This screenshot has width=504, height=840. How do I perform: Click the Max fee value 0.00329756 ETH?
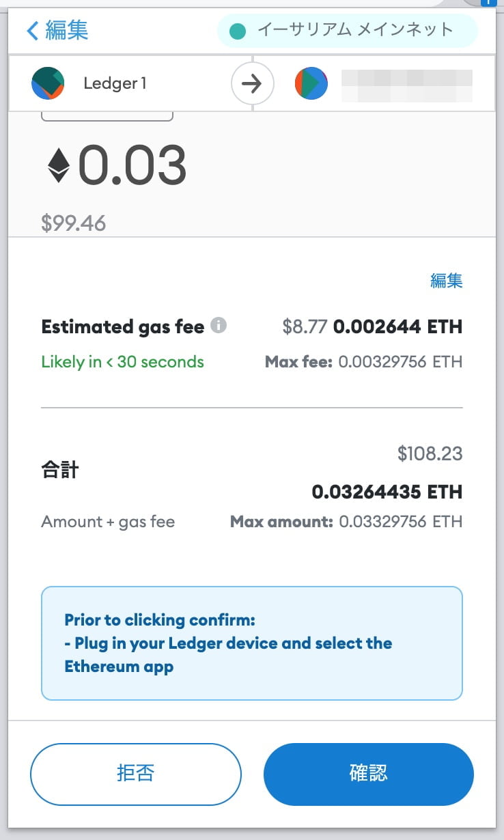click(x=400, y=362)
